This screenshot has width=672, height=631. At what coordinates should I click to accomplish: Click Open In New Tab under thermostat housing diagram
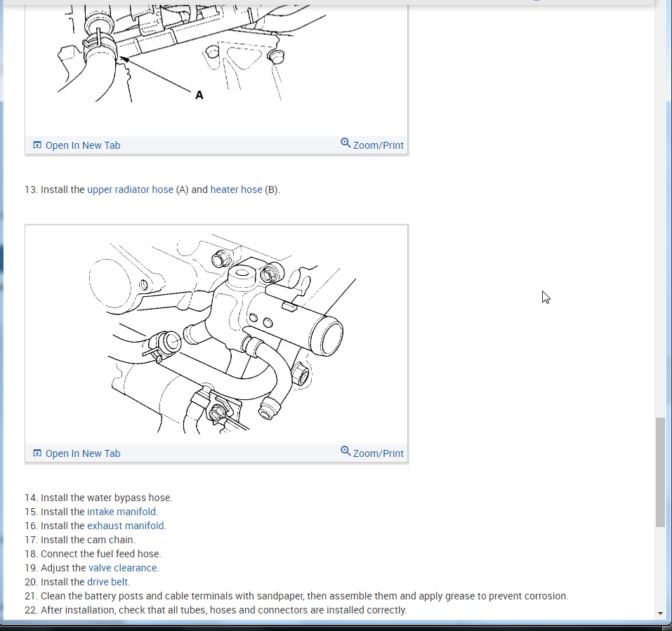point(83,453)
